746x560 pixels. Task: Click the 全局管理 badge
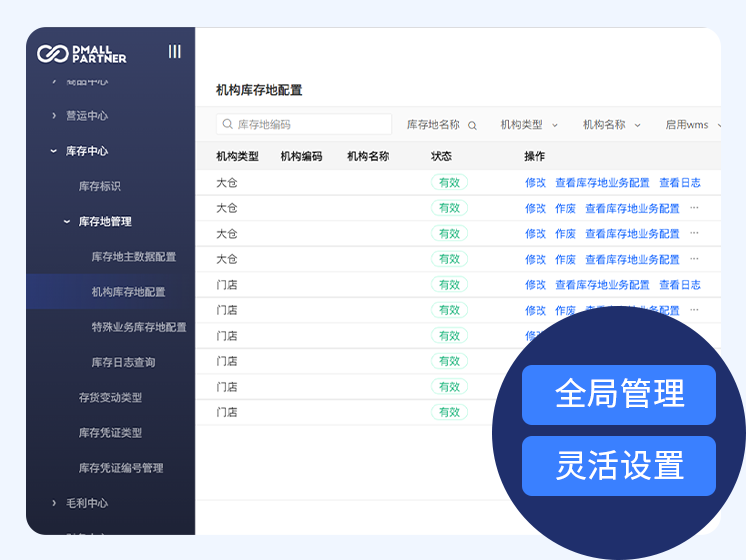pyautogui.click(x=618, y=394)
